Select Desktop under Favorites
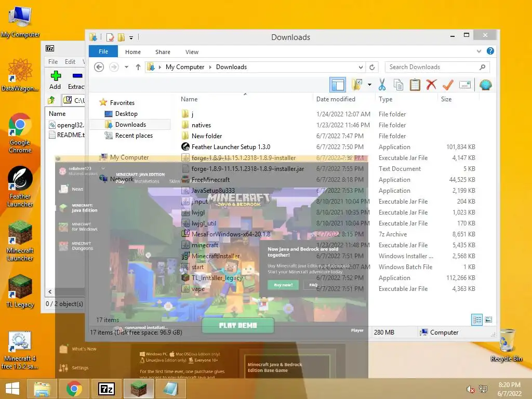The image size is (532, 399). (126, 114)
